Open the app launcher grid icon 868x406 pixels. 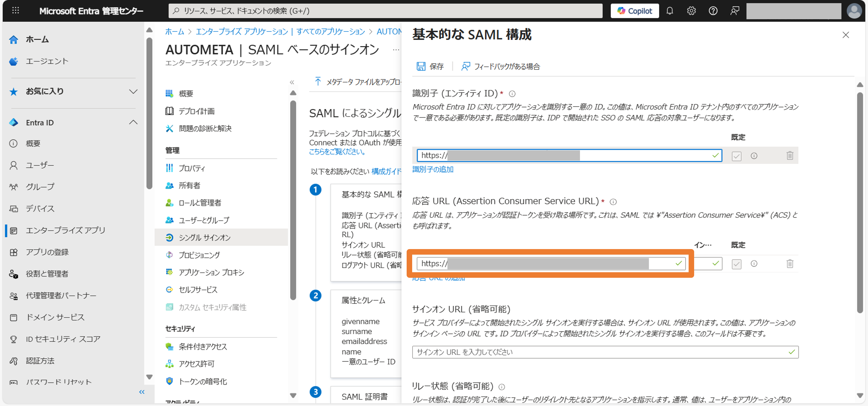[x=16, y=11]
